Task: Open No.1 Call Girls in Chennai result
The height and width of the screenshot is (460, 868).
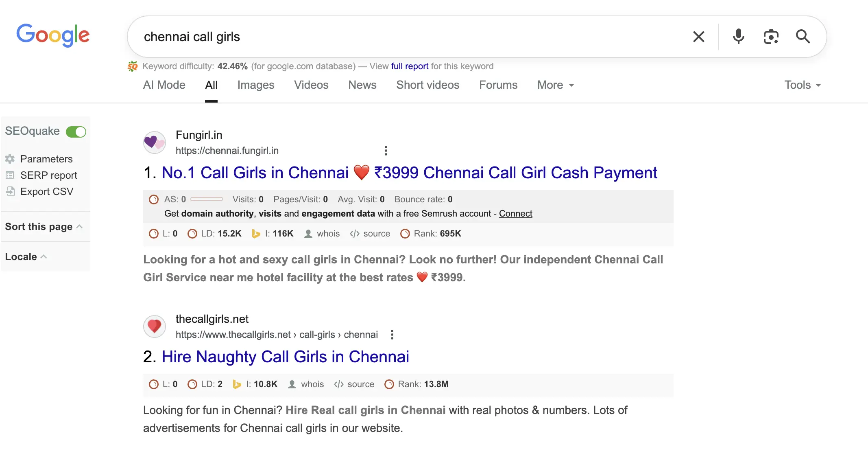Action: coord(409,173)
